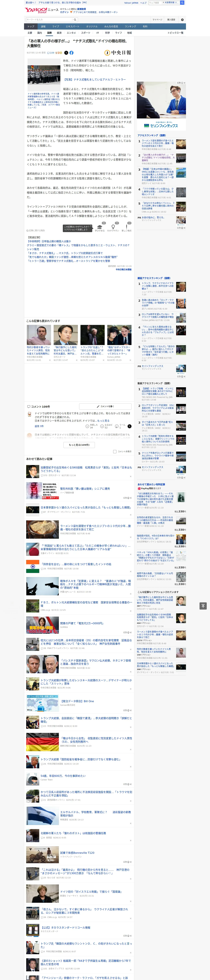Click inside the キーワードを入力 search field
Image resolution: width=210 pixels, height=980 pixels.
coord(49,19)
